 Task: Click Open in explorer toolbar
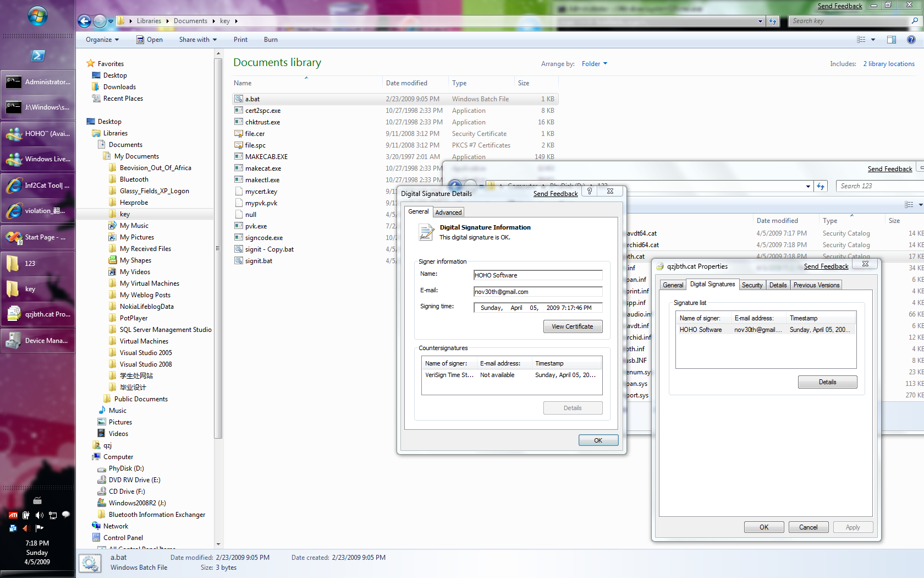pyautogui.click(x=150, y=40)
